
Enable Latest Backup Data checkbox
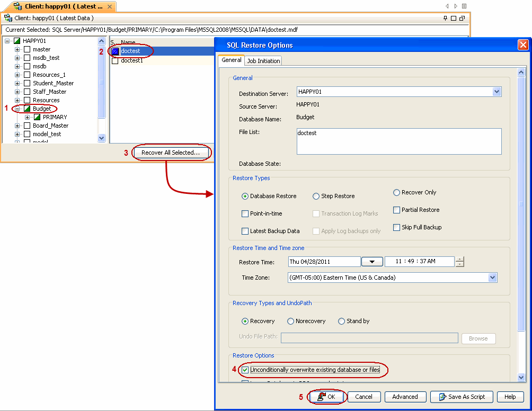tap(245, 231)
